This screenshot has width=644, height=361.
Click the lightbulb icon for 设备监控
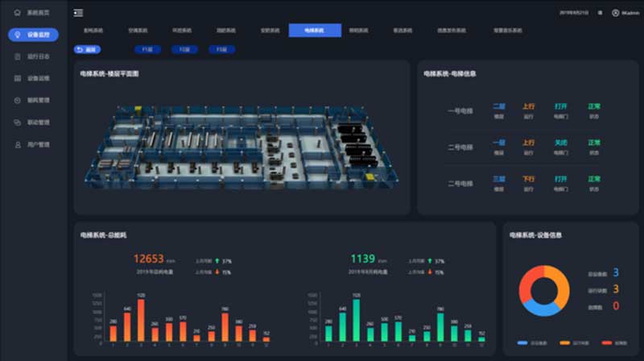tap(18, 35)
